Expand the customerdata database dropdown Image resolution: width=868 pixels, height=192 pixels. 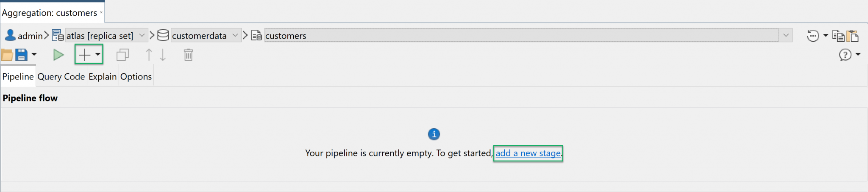(235, 36)
